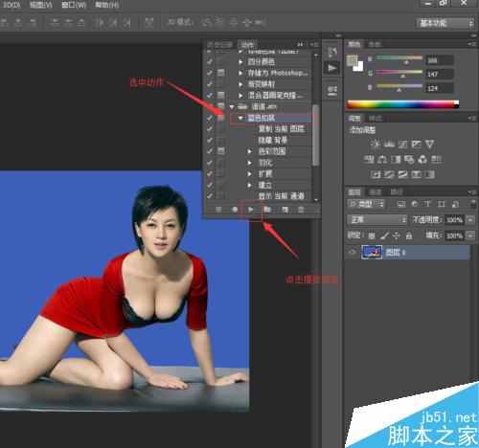This screenshot has width=479, height=448.
Task: Filter layers by shape layer icon
Action: click(x=442, y=204)
